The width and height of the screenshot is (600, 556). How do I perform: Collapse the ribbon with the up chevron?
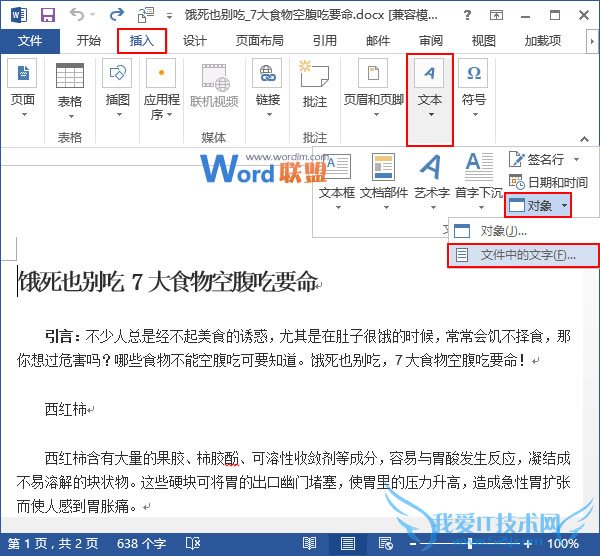584,139
